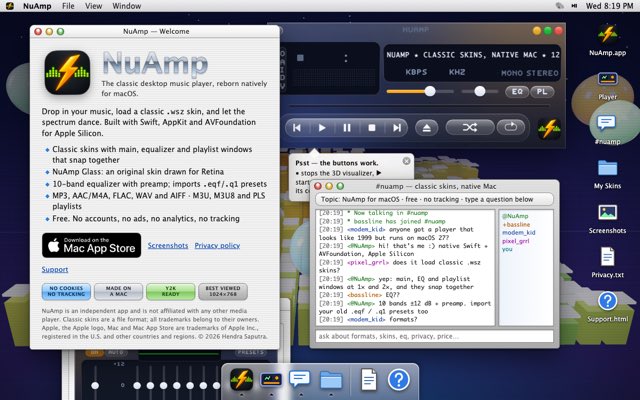Click the 'bassline has joined #nuamp' chat line
Image resolution: width=640 pixels, height=400 pixels.
pos(382,221)
